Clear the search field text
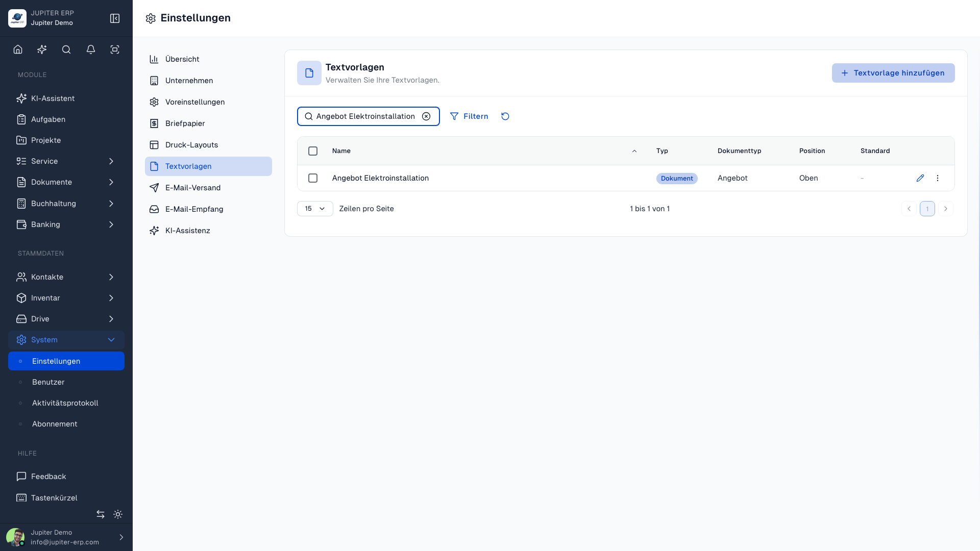This screenshot has width=980, height=551. (426, 116)
